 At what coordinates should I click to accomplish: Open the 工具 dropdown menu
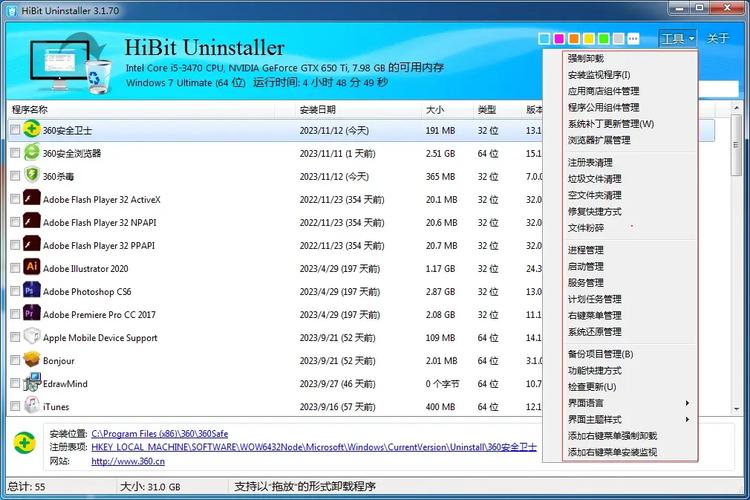point(677,38)
